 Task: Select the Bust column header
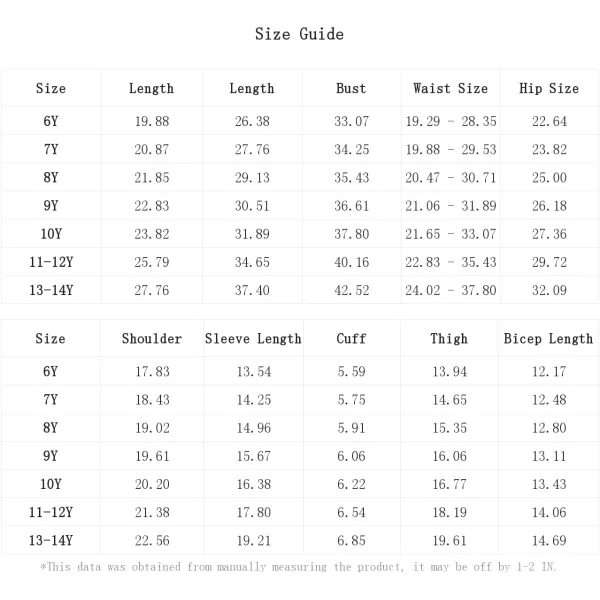pos(351,88)
